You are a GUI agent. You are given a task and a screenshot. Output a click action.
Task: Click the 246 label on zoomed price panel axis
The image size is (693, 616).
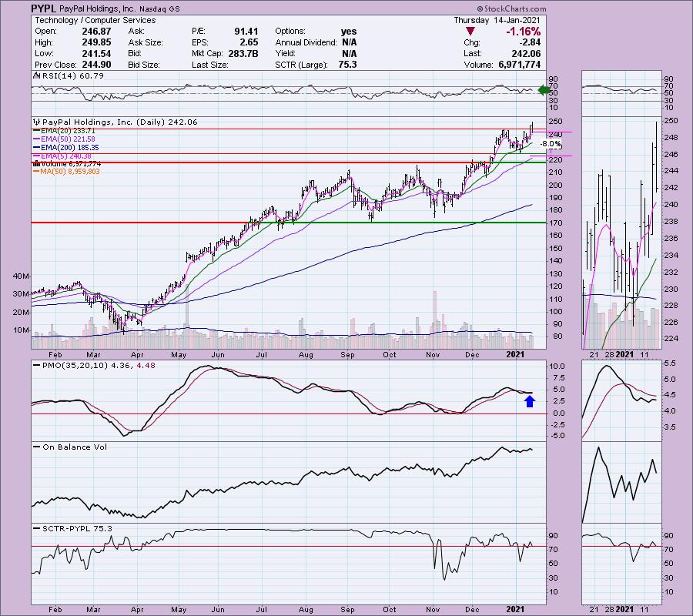[x=671, y=155]
